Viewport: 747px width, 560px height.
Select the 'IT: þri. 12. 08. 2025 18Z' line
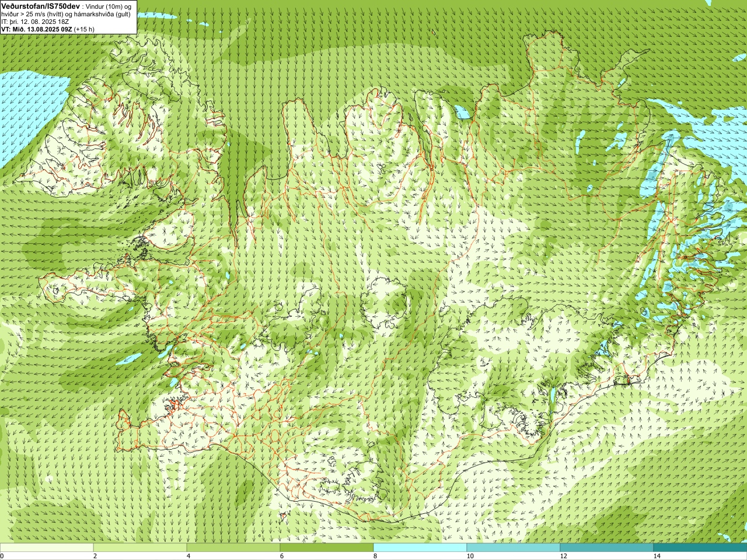click(x=36, y=22)
